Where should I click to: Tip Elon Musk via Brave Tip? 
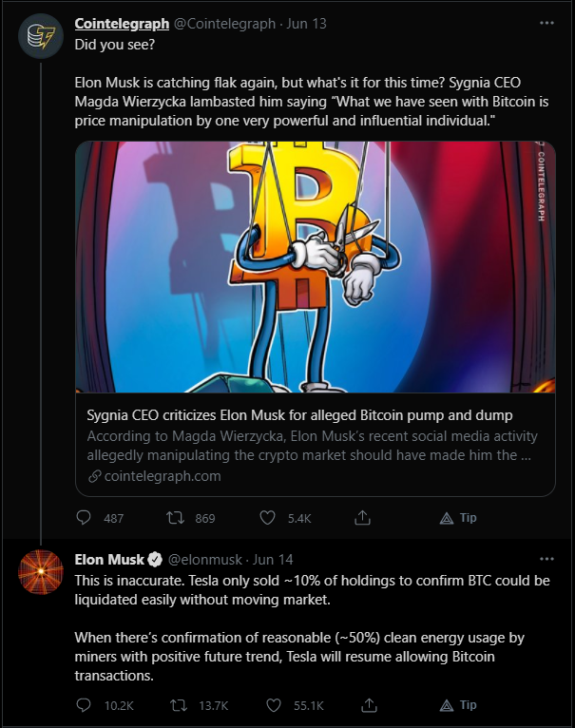point(458,705)
